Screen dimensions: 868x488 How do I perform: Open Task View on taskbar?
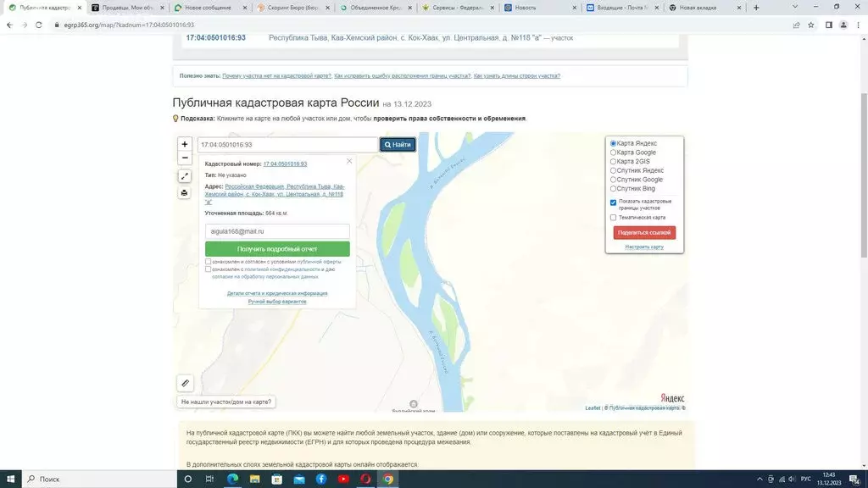(209, 480)
